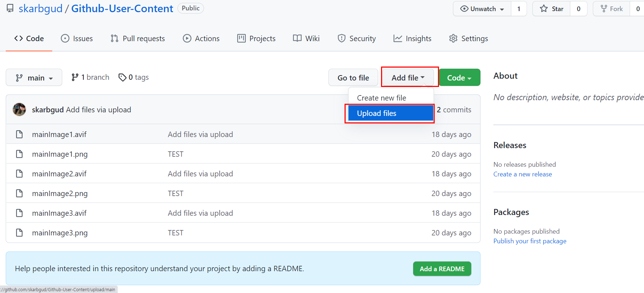Open skarbgud owner link in header
Screen dimensions: 644x293
(40, 8)
